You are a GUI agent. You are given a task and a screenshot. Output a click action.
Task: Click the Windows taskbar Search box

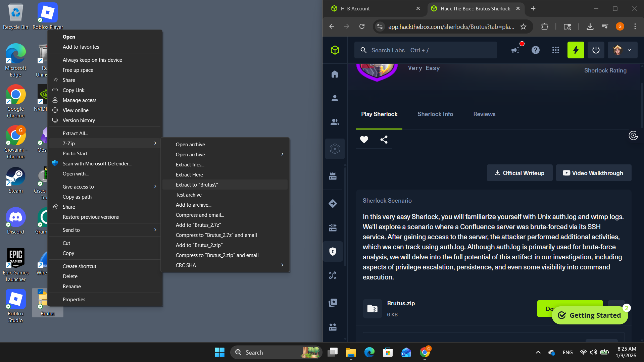point(276,352)
